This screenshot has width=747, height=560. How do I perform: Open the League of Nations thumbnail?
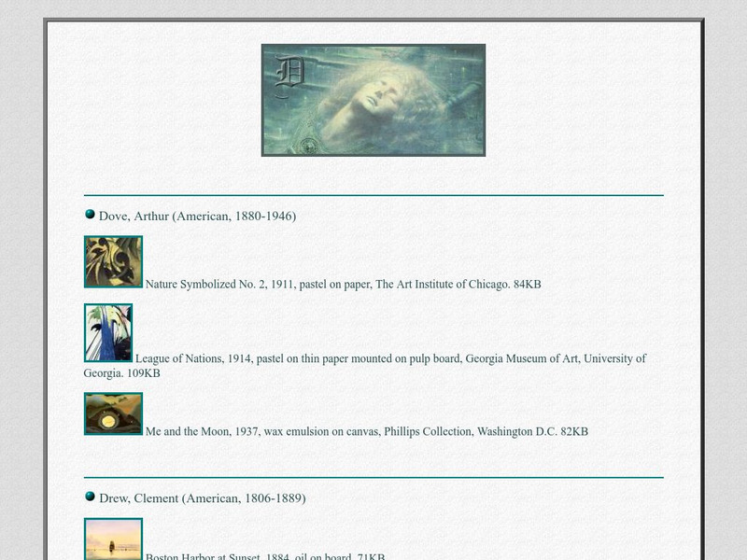108,333
